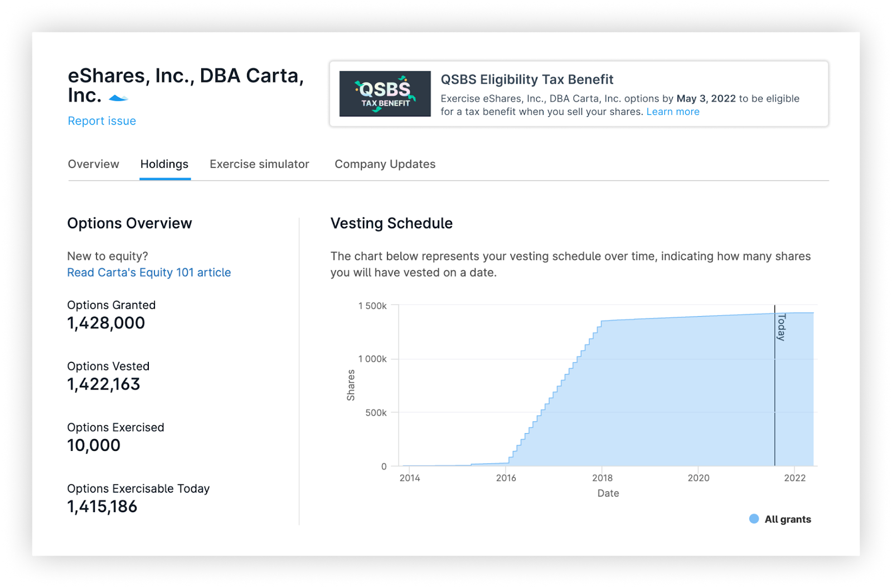Viewport: 892px width, 588px height.
Task: Open Learn more QSBS link
Action: pos(673,111)
